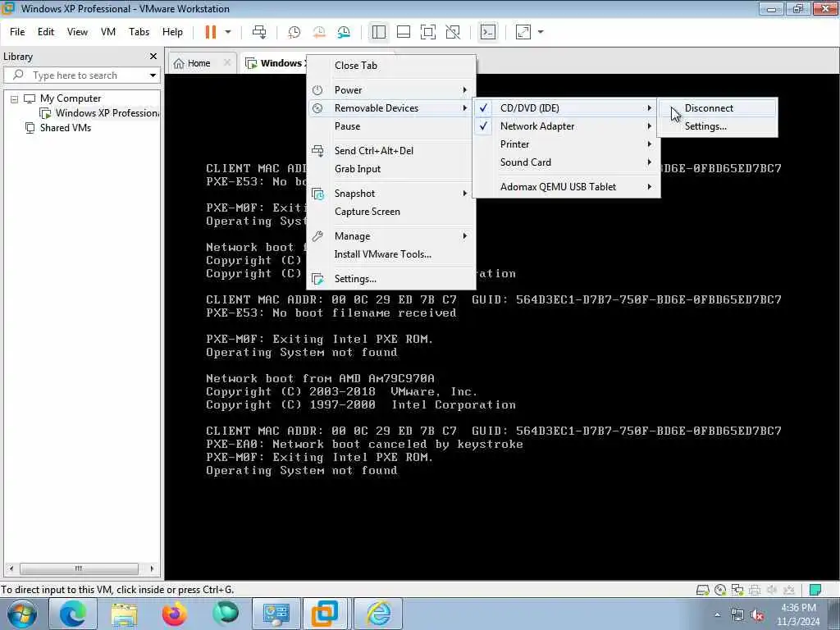
Task: Show hidden tray icons arrow
Action: (x=717, y=615)
